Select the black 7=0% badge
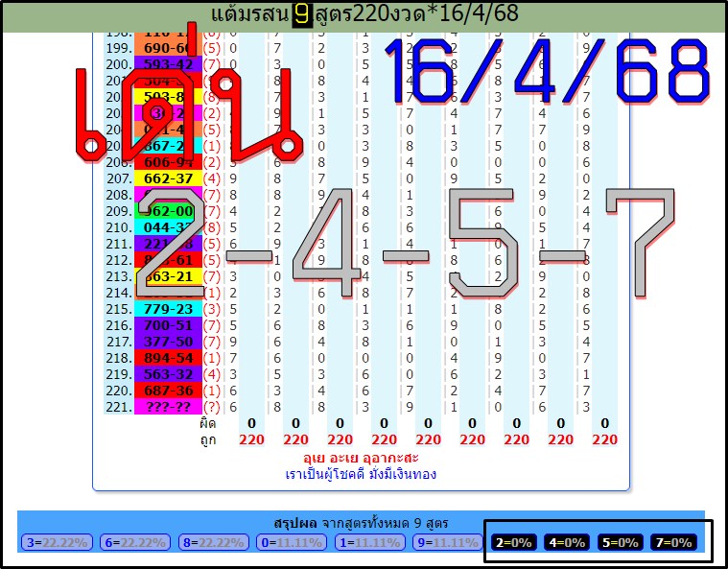This screenshot has height=569, width=728. click(672, 542)
